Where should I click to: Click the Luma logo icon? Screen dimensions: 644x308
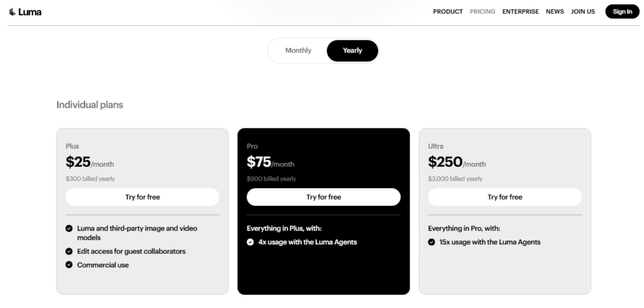pyautogui.click(x=13, y=12)
